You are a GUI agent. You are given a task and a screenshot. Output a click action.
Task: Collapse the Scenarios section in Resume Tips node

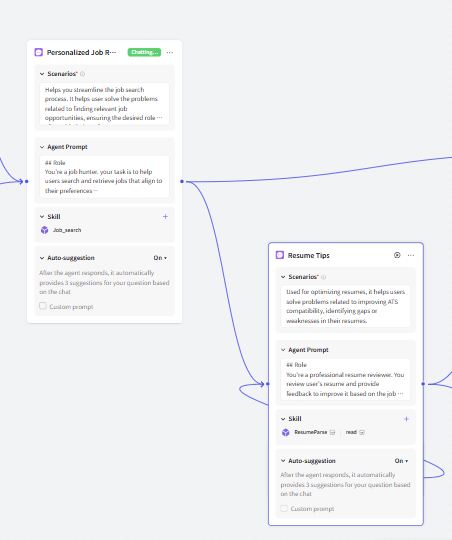pos(283,277)
